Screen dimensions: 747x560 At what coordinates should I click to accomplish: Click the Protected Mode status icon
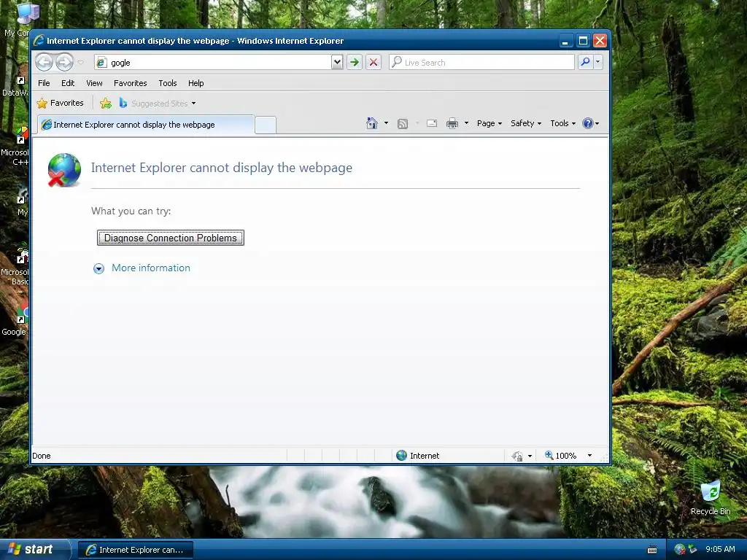pos(517,456)
